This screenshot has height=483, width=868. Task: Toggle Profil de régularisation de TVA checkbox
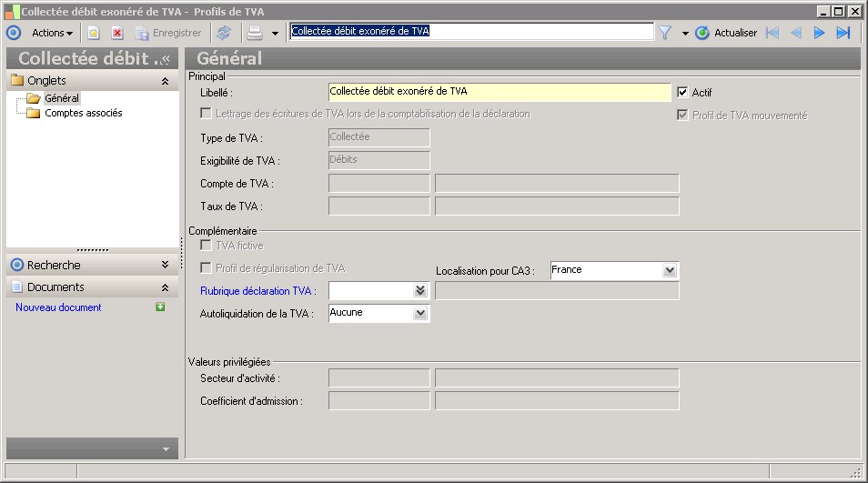click(206, 267)
